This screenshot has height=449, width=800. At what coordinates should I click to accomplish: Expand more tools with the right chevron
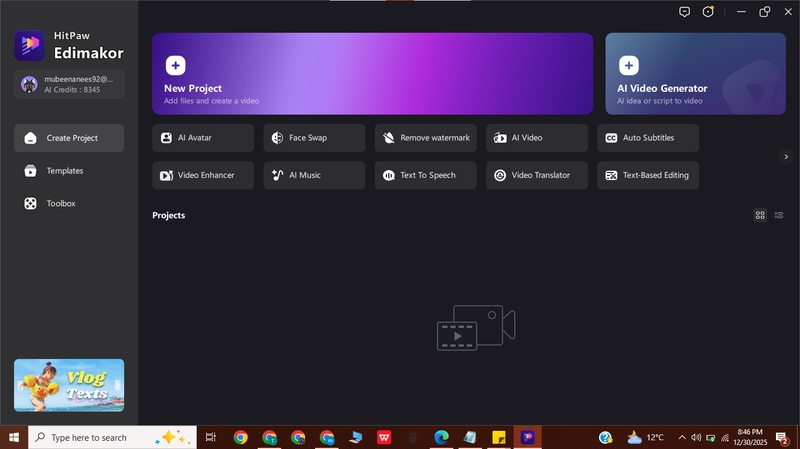[786, 157]
